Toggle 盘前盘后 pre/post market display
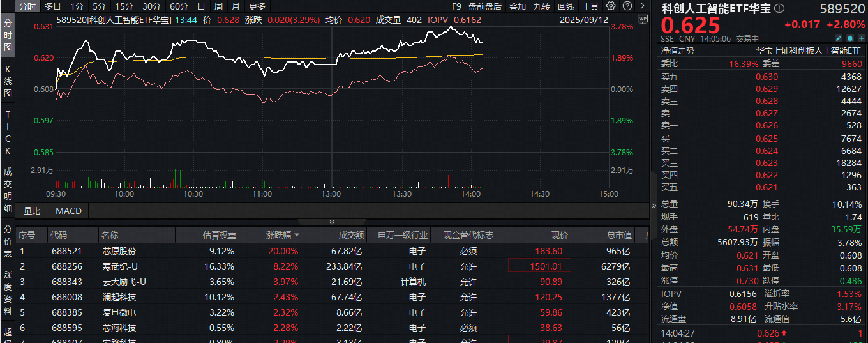The width and height of the screenshot is (868, 343). click(x=485, y=6)
